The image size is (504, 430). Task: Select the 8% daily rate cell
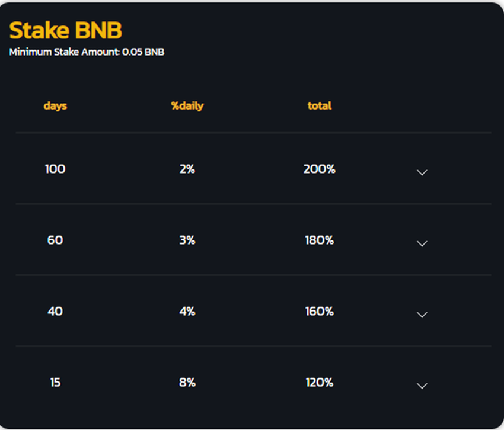187,383
